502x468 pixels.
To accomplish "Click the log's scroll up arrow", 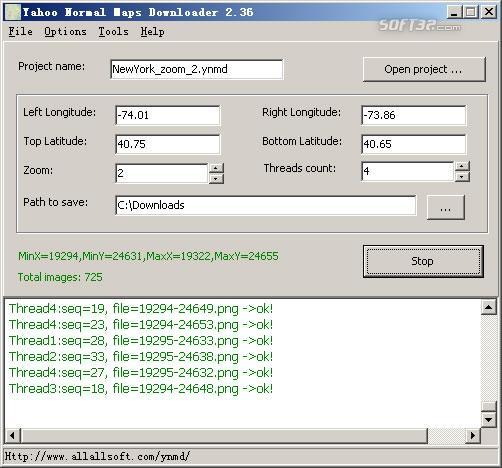I will (489, 307).
